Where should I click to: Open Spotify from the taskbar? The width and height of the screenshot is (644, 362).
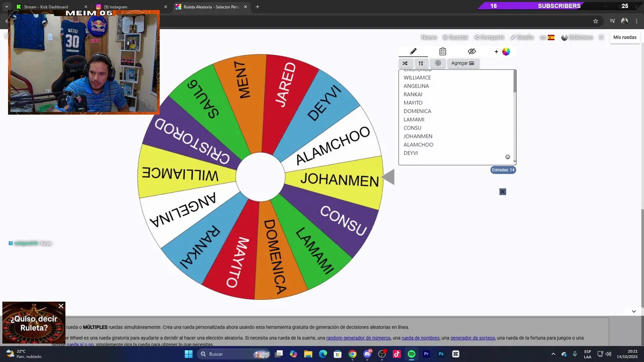[412, 354]
